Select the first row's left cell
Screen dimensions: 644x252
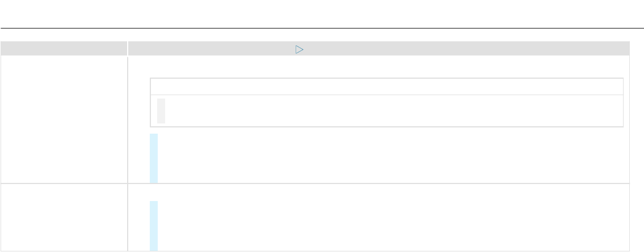click(64, 119)
